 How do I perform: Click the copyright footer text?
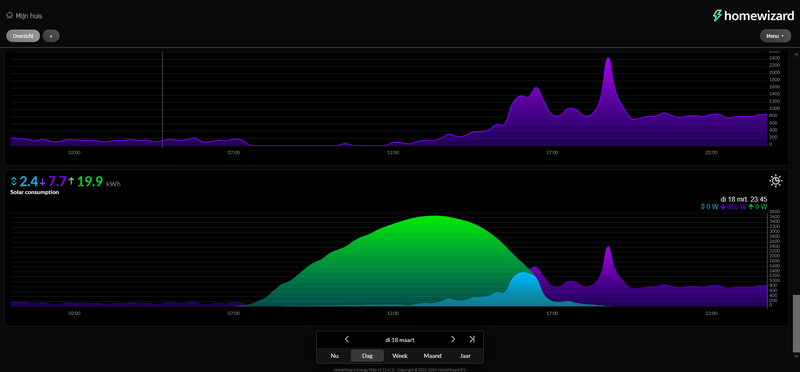400,369
